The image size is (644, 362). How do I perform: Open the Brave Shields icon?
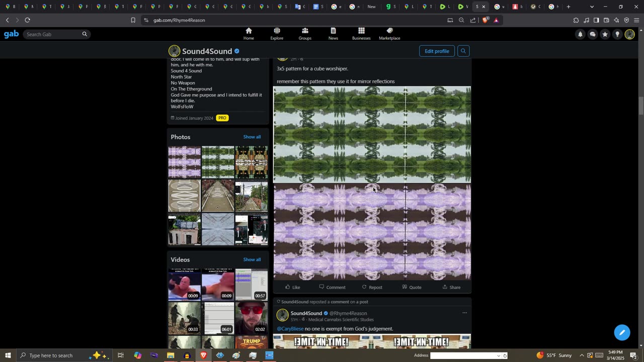tap(485, 20)
